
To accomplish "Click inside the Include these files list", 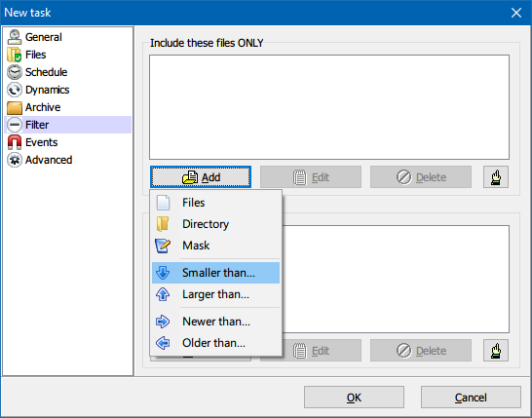I will tap(329, 107).
